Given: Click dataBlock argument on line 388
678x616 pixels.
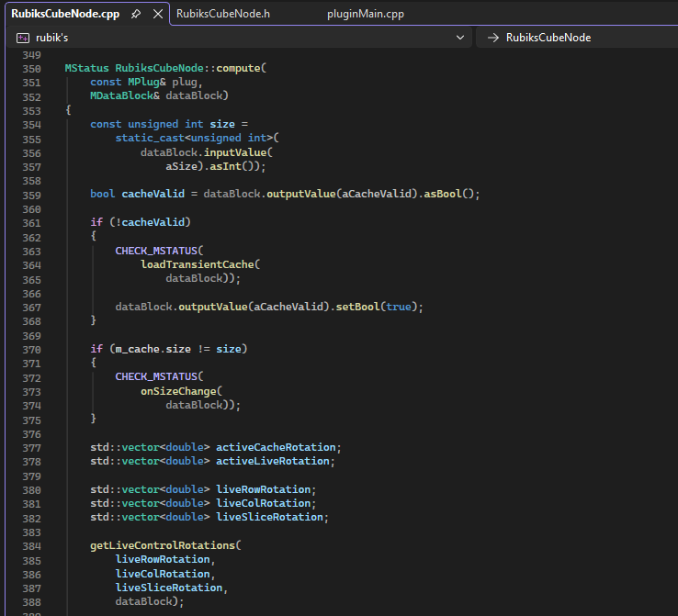Looking at the screenshot, I should pyautogui.click(x=143, y=601).
